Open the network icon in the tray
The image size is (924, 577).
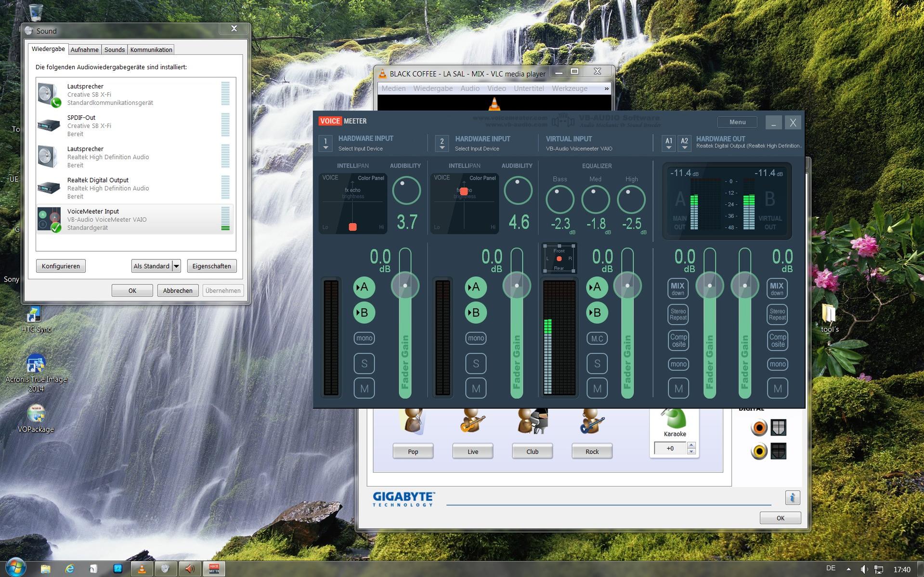click(879, 569)
